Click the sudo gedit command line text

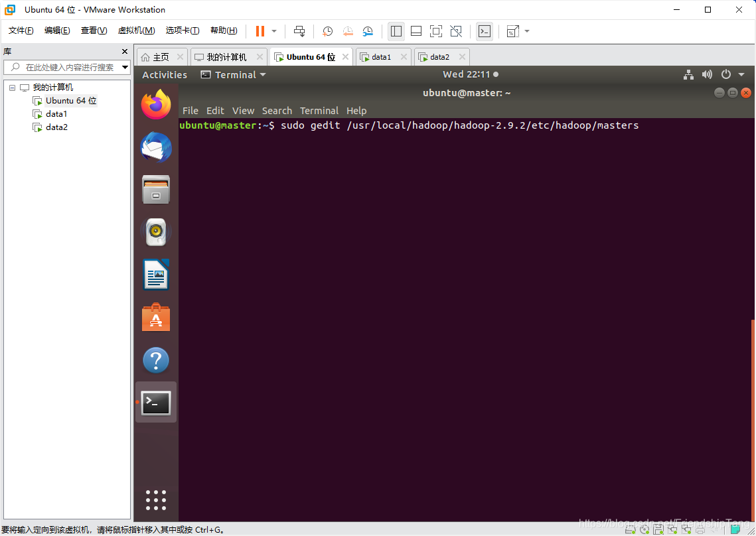coord(459,125)
